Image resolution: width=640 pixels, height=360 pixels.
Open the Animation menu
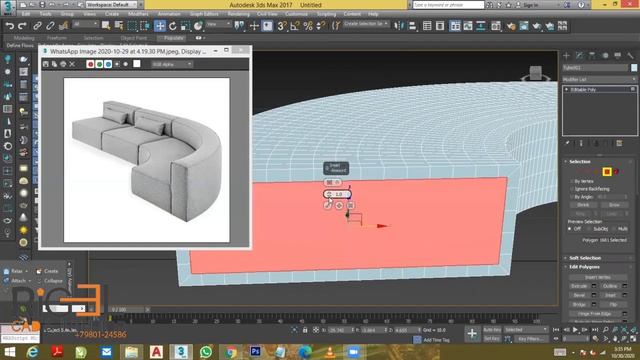pyautogui.click(x=169, y=14)
